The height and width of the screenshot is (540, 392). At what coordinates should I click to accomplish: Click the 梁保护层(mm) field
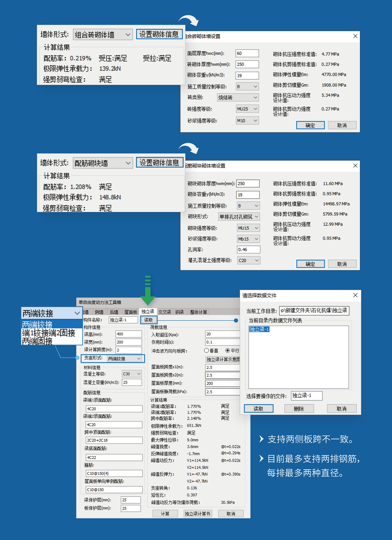point(131,500)
